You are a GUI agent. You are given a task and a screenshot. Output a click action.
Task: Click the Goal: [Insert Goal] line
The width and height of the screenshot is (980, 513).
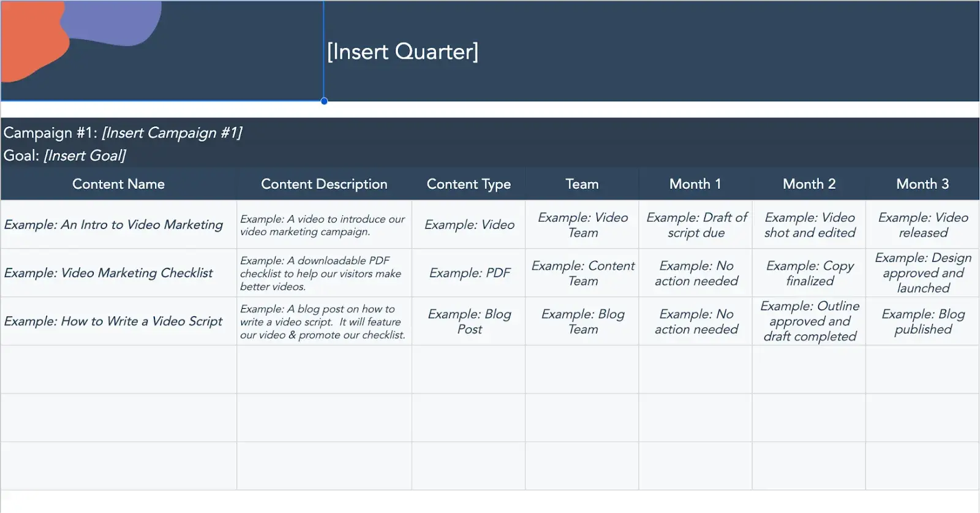pyautogui.click(x=65, y=156)
